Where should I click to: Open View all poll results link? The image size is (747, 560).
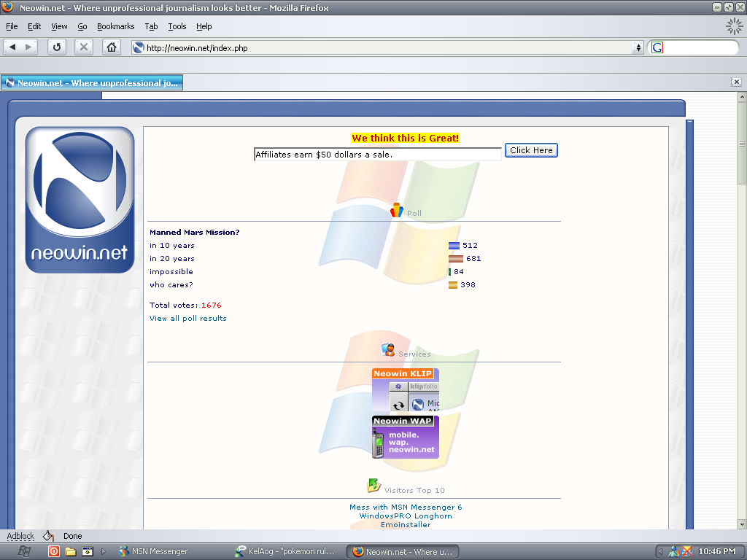pos(187,318)
